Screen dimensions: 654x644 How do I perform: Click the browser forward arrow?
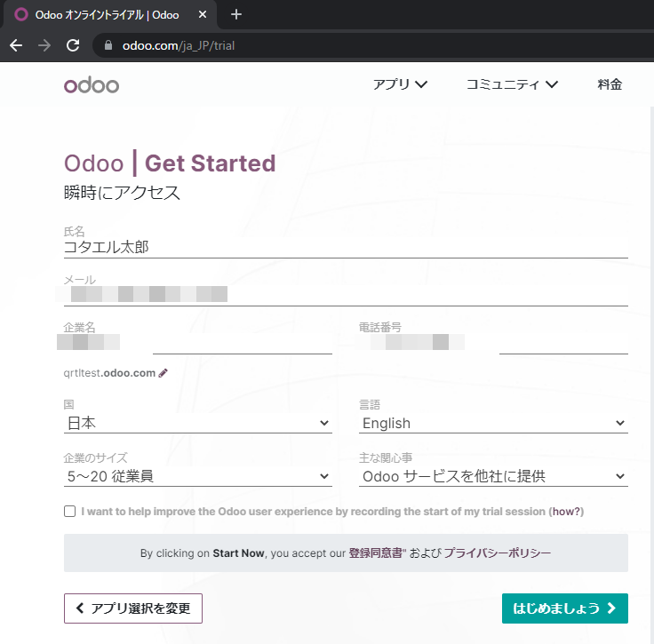(44, 45)
